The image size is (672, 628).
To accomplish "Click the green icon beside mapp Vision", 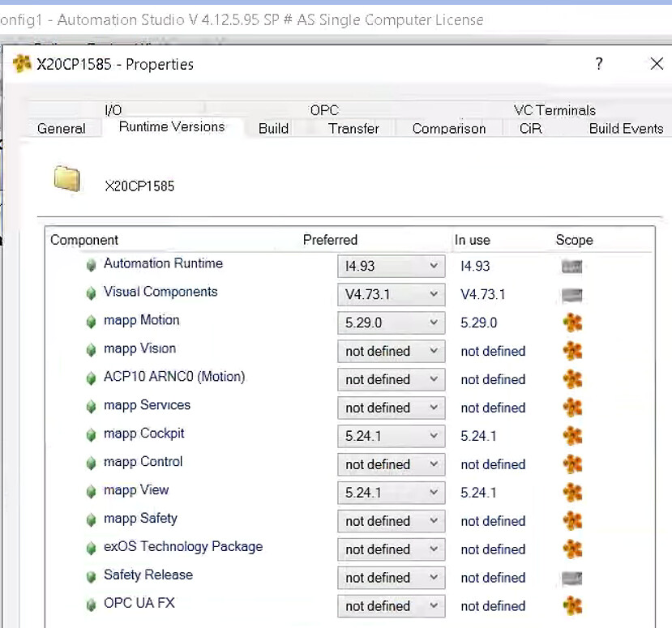I will [x=91, y=350].
